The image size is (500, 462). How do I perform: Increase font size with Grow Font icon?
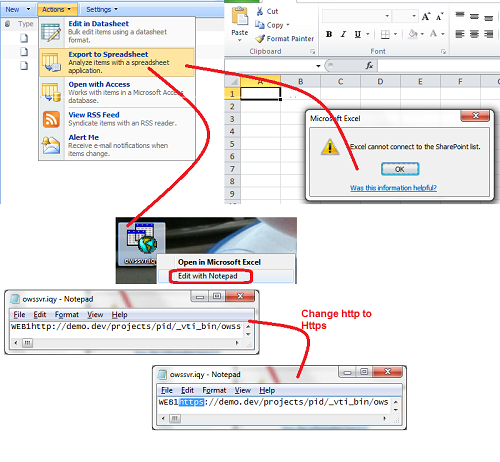click(x=426, y=16)
